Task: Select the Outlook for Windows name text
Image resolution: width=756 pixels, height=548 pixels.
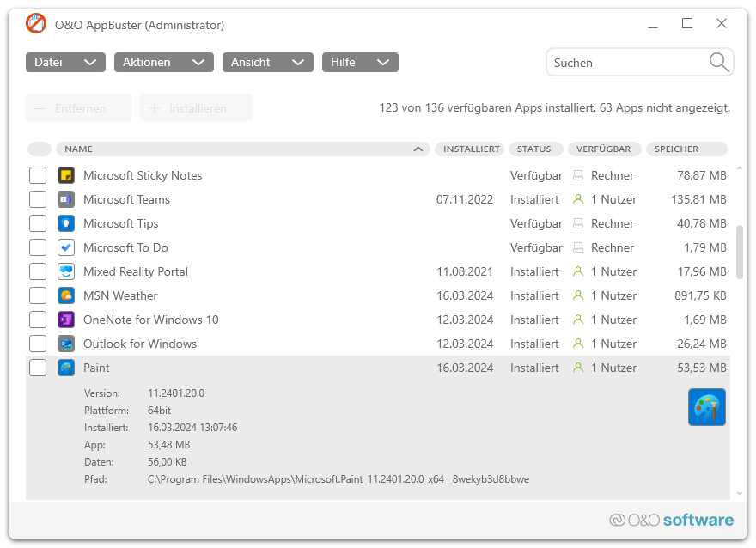Action: pos(140,344)
